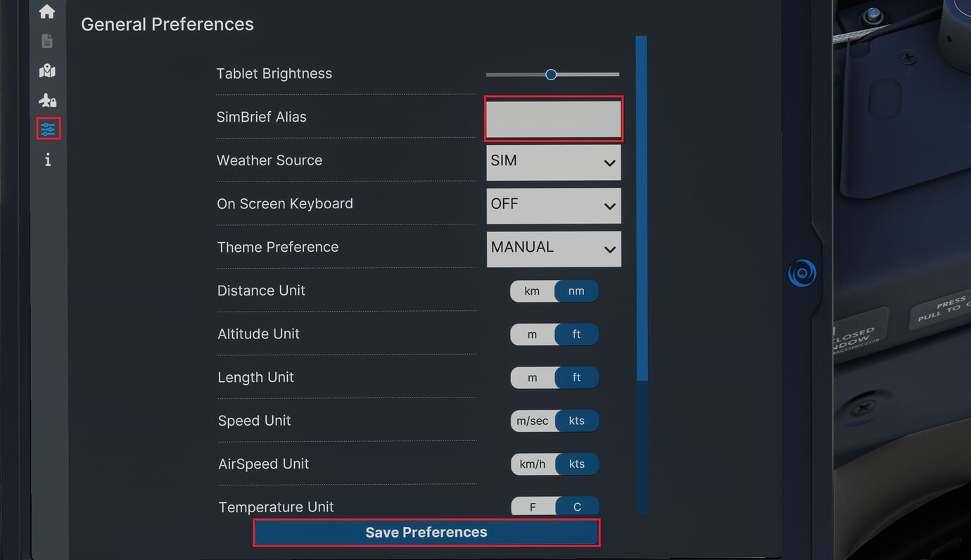
Task: Open the Home page icon
Action: pyautogui.click(x=47, y=11)
